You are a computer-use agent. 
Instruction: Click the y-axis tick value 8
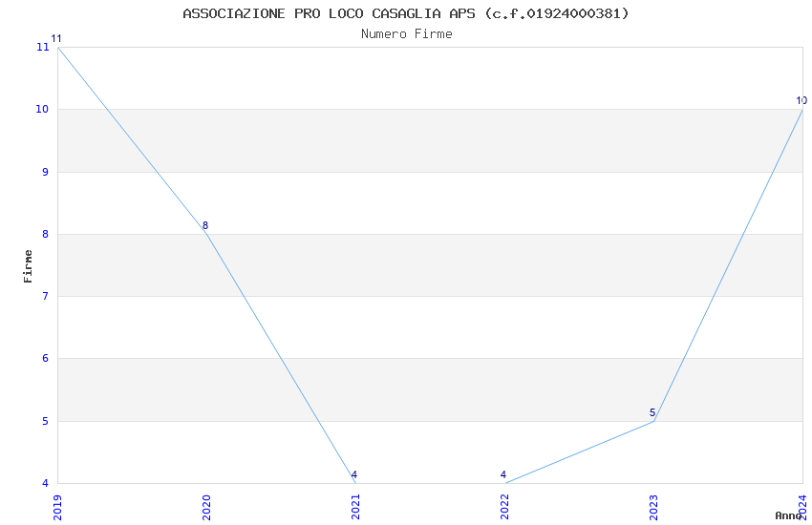coord(46,234)
